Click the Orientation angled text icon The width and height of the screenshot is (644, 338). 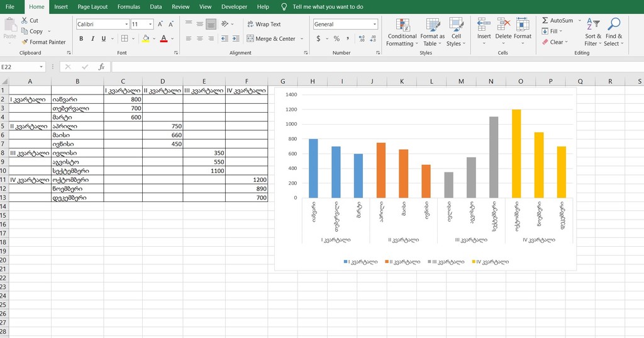225,24
